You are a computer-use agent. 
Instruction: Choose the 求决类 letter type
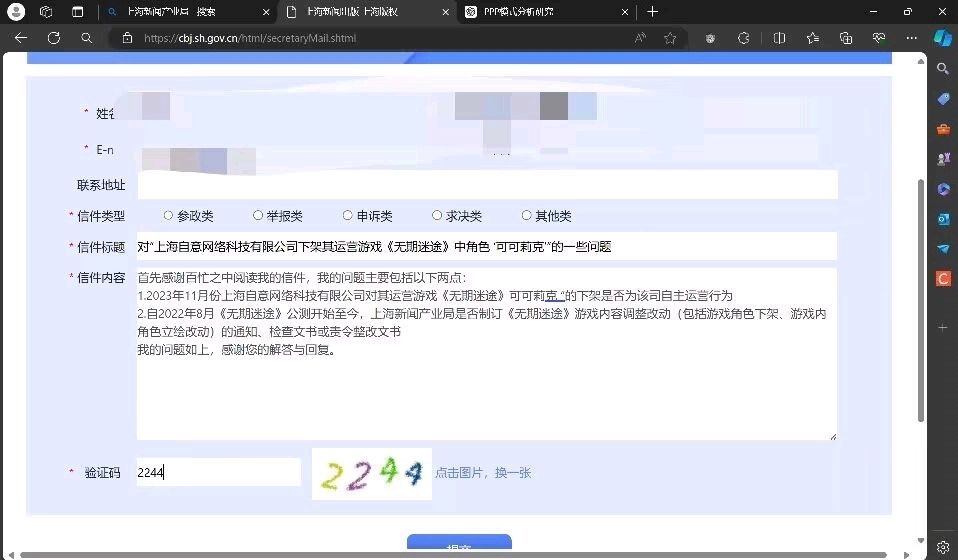(x=437, y=216)
